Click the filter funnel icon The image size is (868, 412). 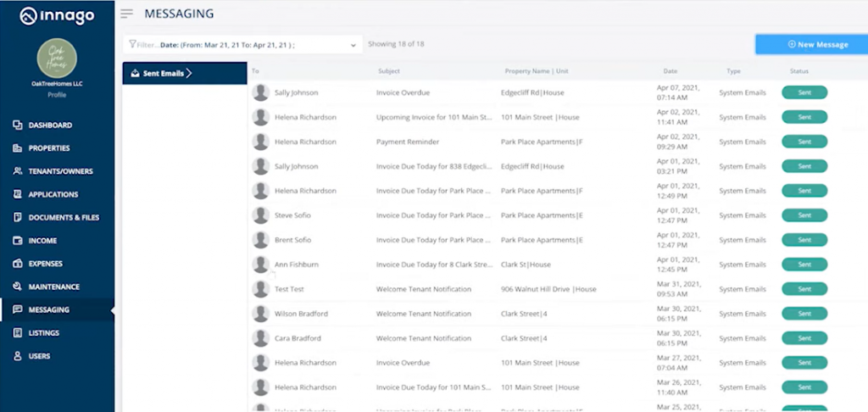pos(131,44)
